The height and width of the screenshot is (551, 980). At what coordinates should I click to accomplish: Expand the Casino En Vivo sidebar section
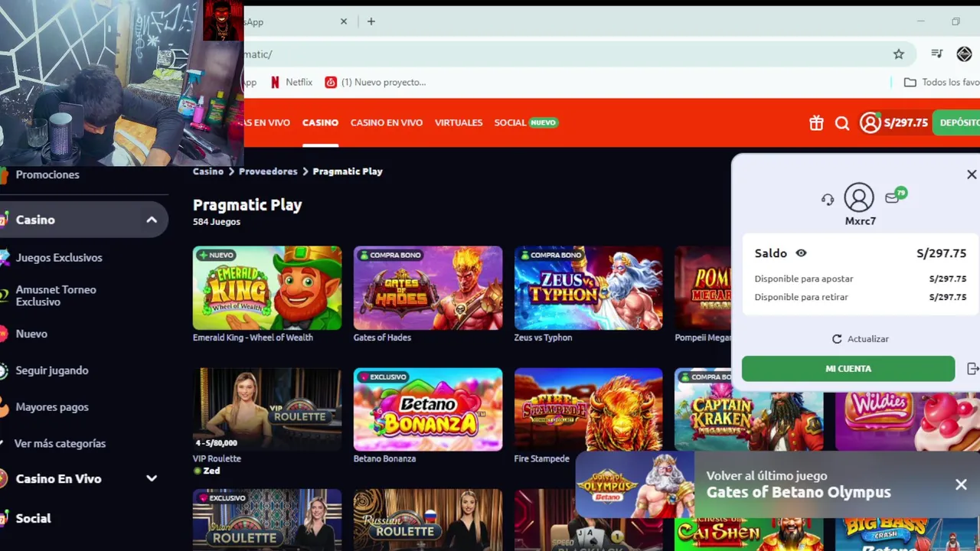pyautogui.click(x=152, y=478)
